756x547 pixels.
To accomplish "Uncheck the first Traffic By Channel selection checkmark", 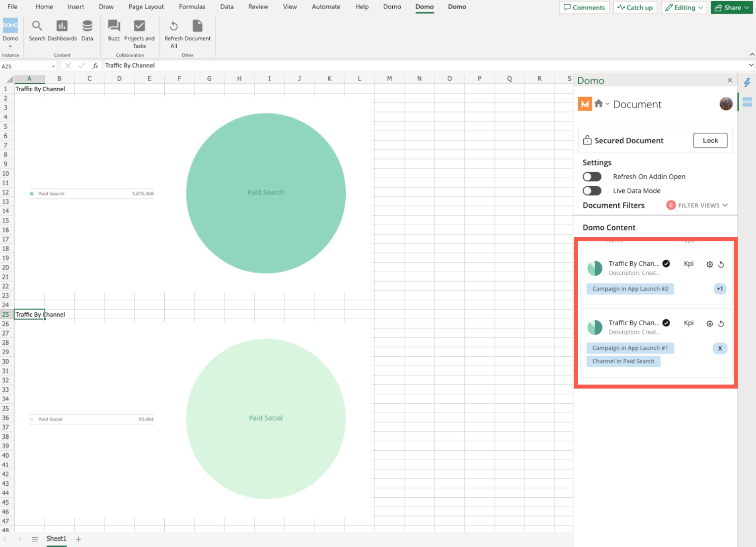I will coord(666,263).
